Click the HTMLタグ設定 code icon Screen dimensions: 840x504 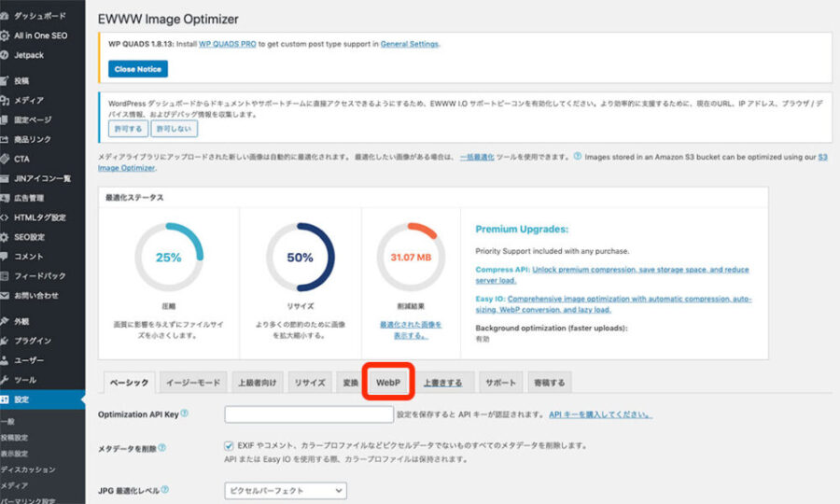[x=5, y=217]
